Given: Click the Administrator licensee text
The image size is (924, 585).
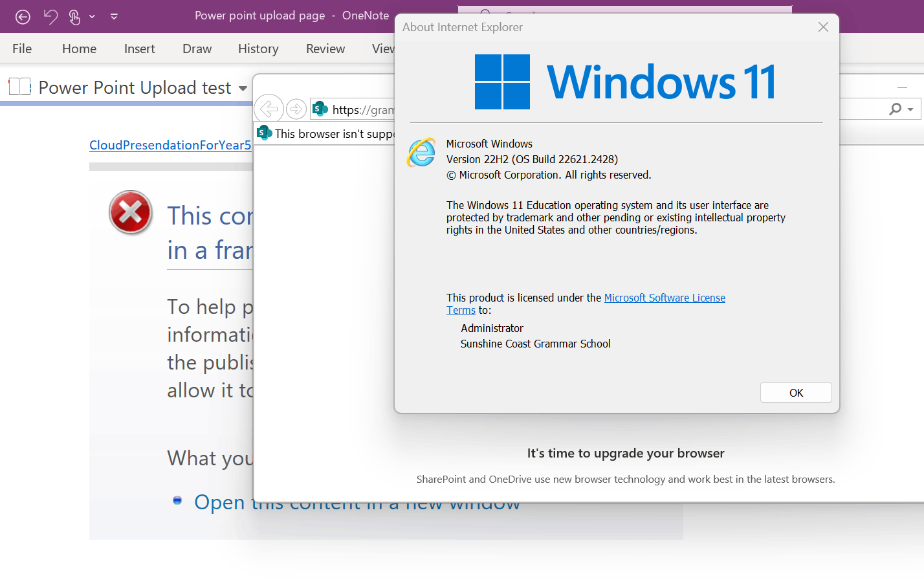Looking at the screenshot, I should click(492, 328).
